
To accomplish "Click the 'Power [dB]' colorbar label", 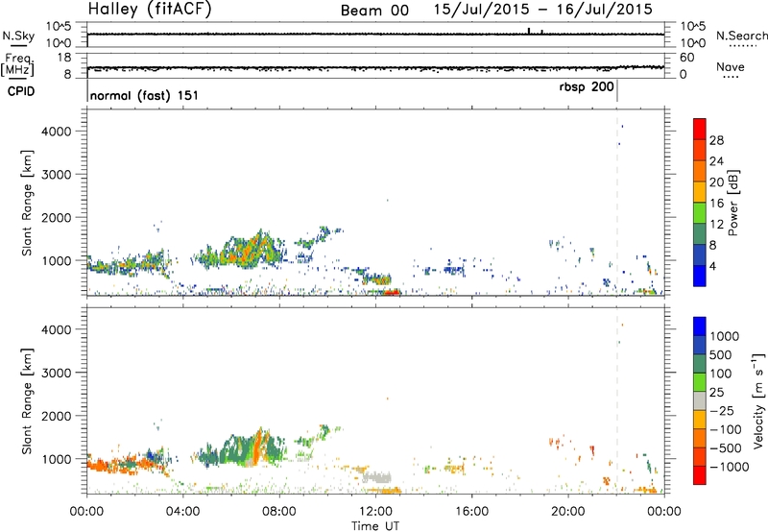I will pos(732,203).
